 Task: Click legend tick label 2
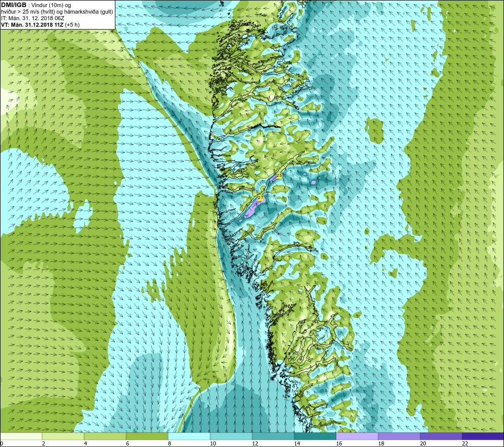(x=44, y=443)
